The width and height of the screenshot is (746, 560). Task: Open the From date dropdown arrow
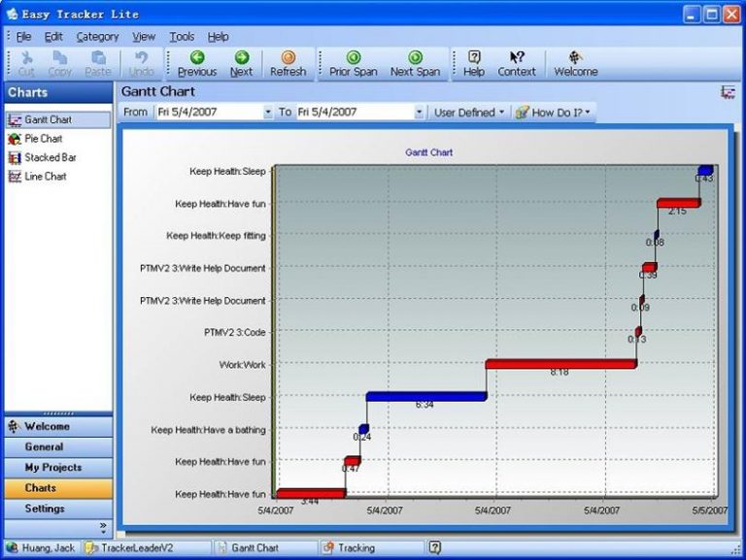point(268,113)
